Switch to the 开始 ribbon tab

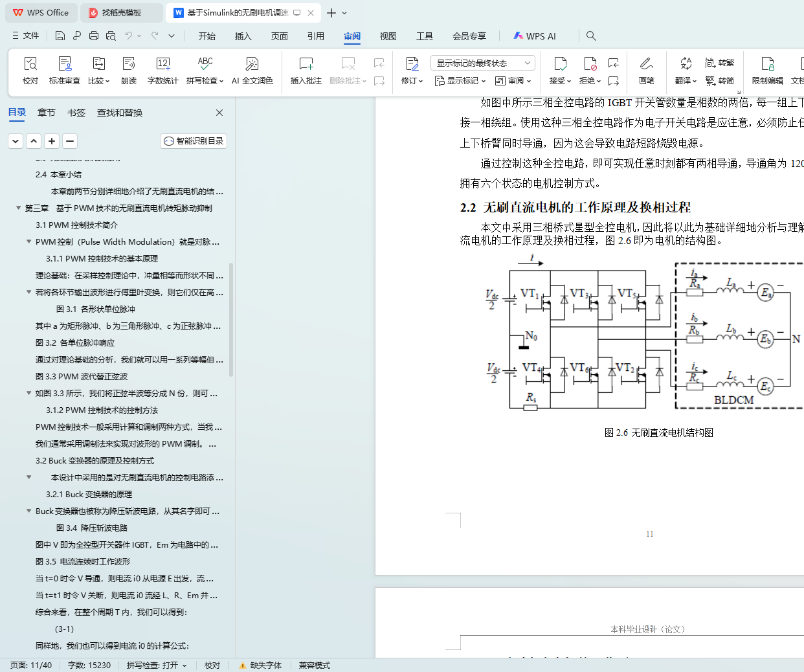point(207,36)
